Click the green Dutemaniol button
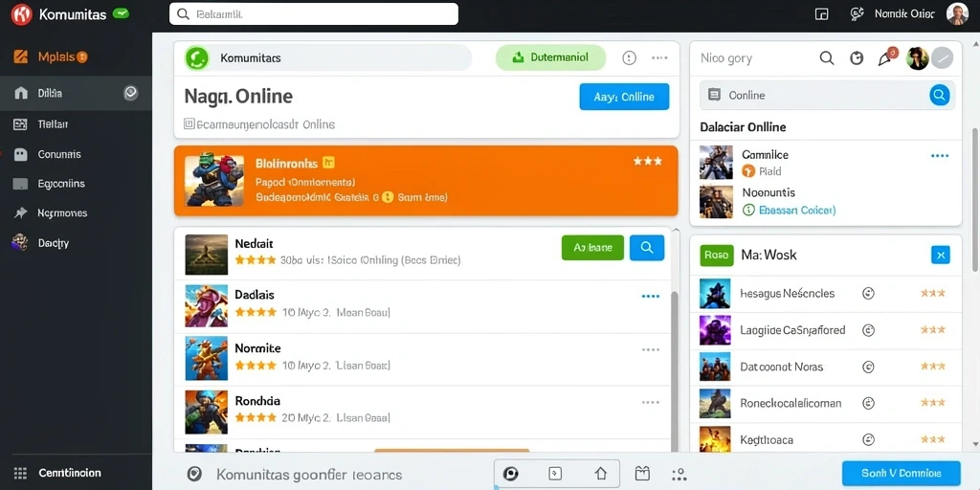Viewport: 980px width, 490px height. [550, 57]
